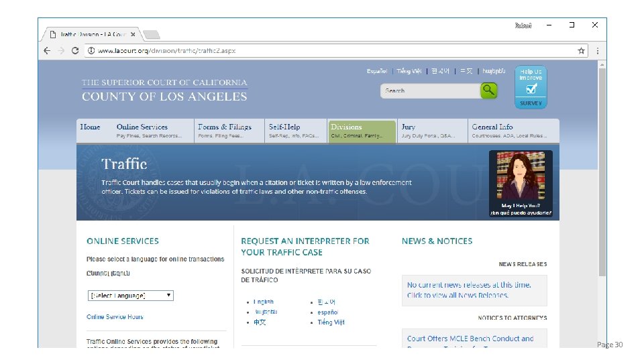The image size is (644, 362).
Task: Open Court Offers MCLE Bench Conduct notice
Action: click(x=470, y=339)
